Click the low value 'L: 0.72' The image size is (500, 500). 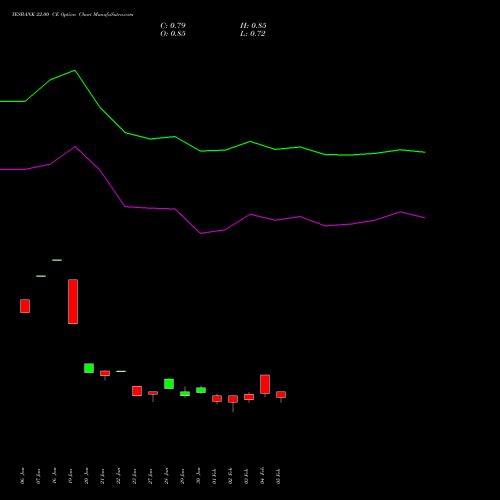pyautogui.click(x=252, y=34)
